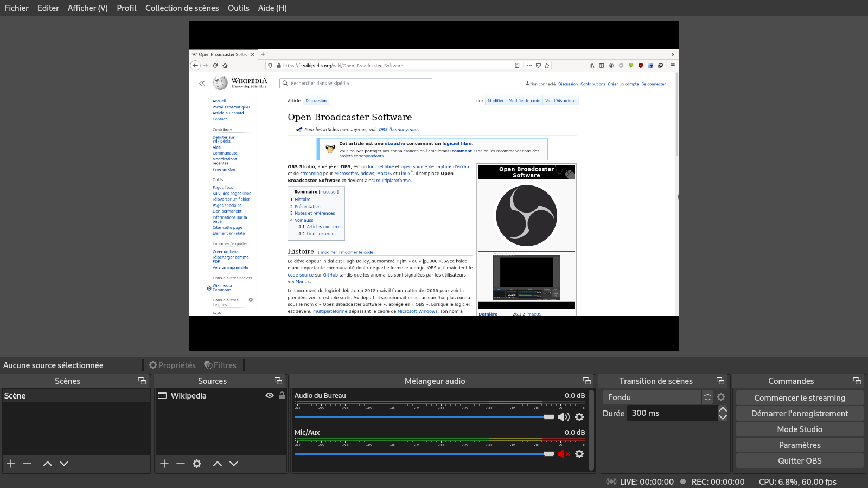Open Mic/Aux audio settings gear

tap(579, 454)
